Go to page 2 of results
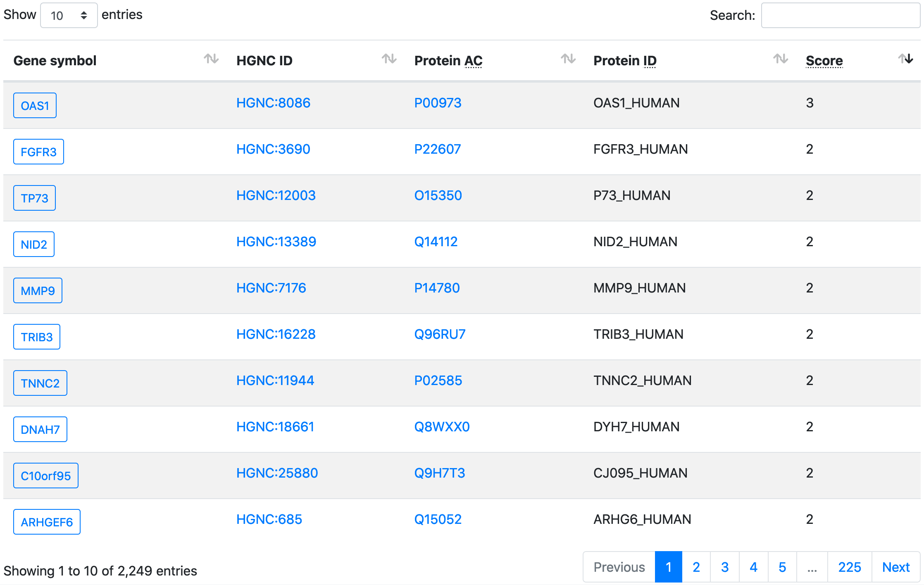Viewport: 924px width, 585px height. click(x=696, y=567)
